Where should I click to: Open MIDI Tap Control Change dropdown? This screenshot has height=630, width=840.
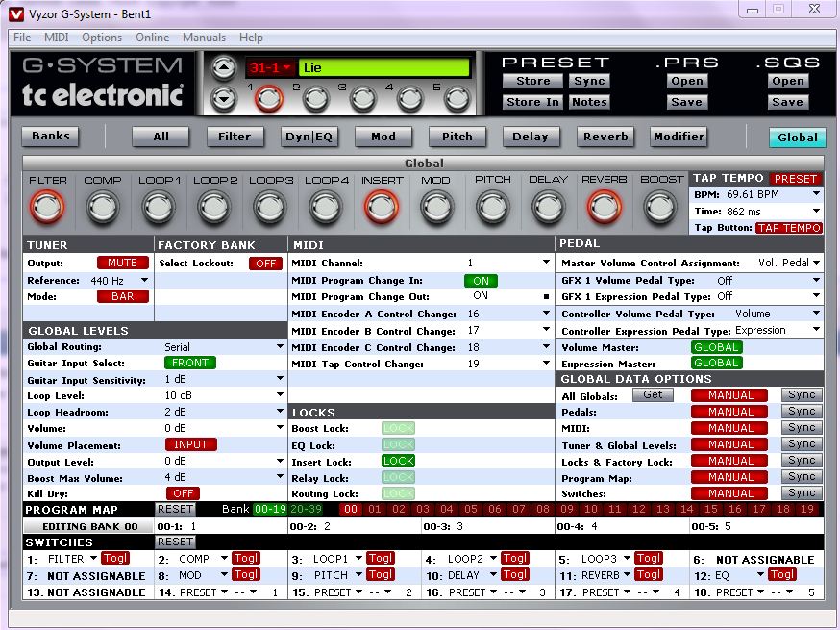pyautogui.click(x=546, y=363)
